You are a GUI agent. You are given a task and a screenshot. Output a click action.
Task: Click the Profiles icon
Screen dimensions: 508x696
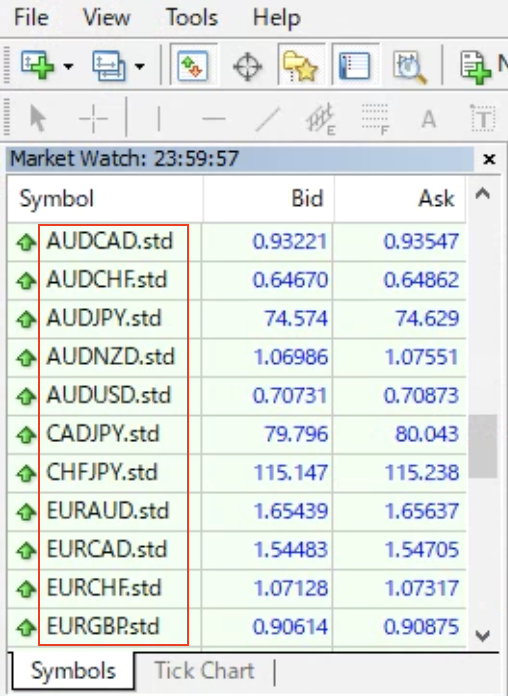coord(109,66)
